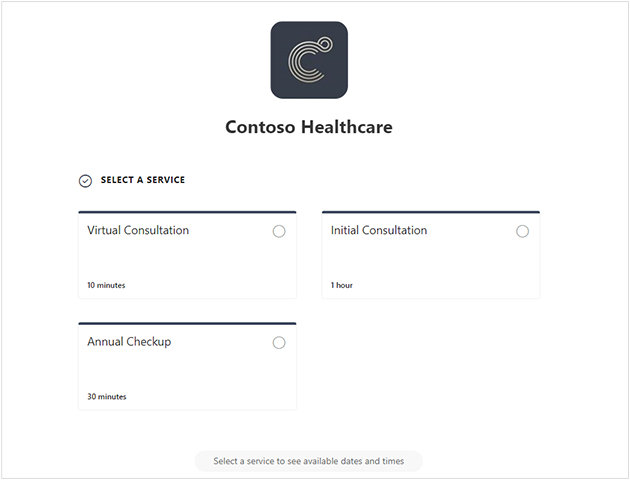630x480 pixels.
Task: Click the Contoso Healthcare logo icon
Action: pos(309,60)
